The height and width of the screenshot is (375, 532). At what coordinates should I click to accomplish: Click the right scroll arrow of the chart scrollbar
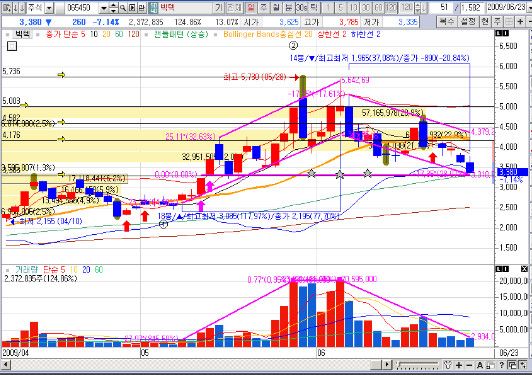pyautogui.click(x=387, y=365)
